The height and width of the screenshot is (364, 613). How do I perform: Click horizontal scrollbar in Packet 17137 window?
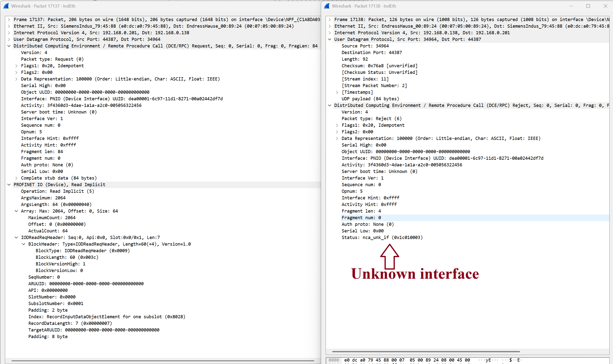pyautogui.click(x=163, y=361)
